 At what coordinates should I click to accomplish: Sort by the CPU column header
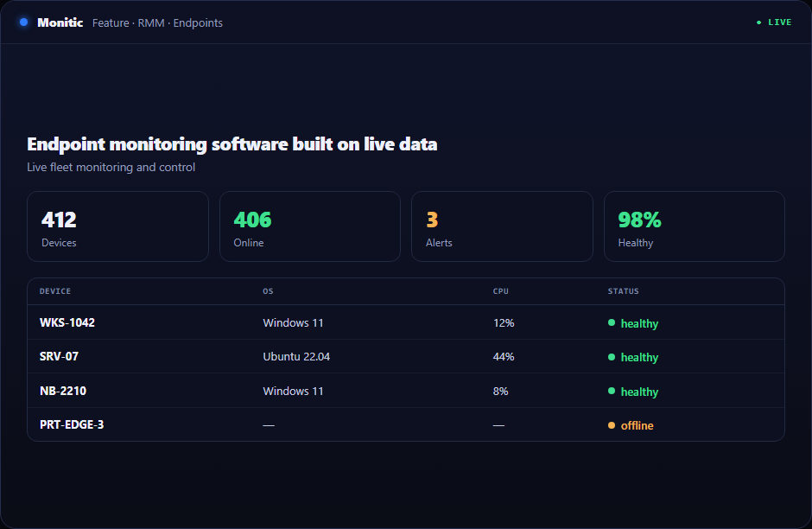coord(501,291)
